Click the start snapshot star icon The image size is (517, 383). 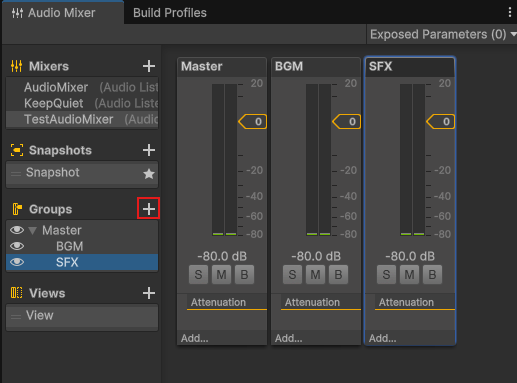pos(149,173)
